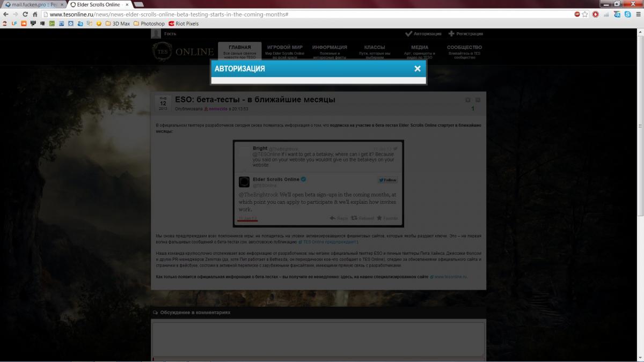Open the ГЛАВНАЯ navigation tab
The image size is (644, 362).
point(239,51)
